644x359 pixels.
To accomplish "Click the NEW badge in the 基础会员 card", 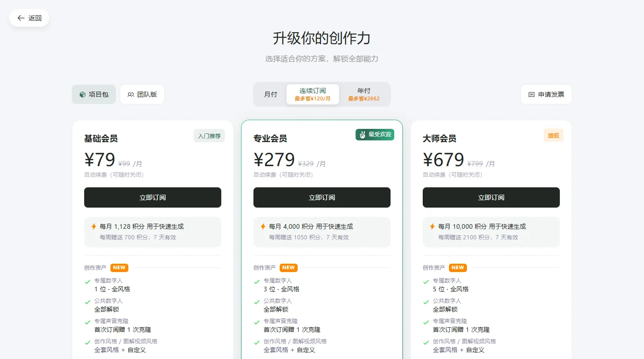I will coord(119,267).
